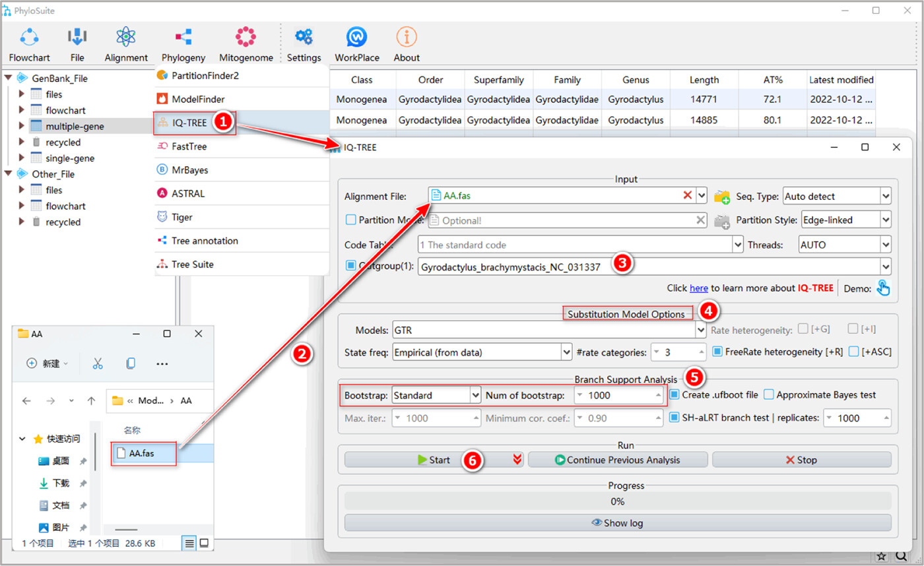Collapse the Other_File tree node
Screen dimensions: 924x566
click(8, 174)
